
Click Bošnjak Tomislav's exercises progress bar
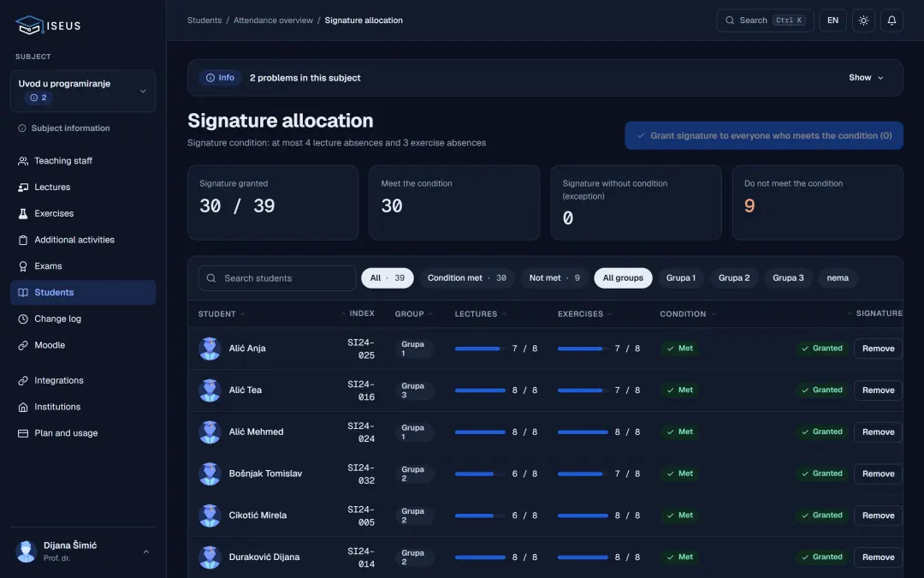583,474
